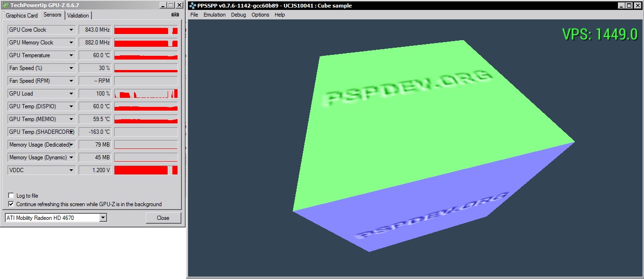
Task: Expand the VDDC sensor dropdown
Action: (x=72, y=170)
